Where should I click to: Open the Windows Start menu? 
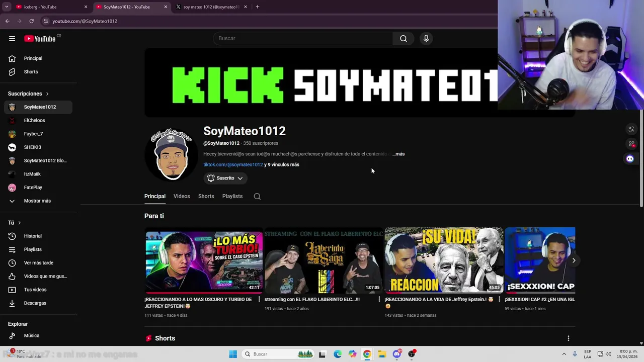pos(233,354)
